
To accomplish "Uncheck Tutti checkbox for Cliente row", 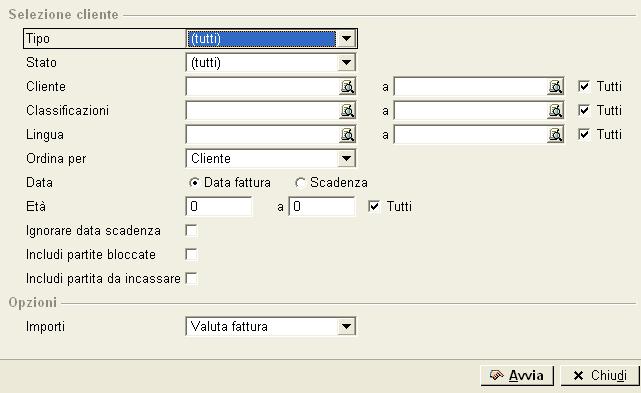I will [584, 86].
